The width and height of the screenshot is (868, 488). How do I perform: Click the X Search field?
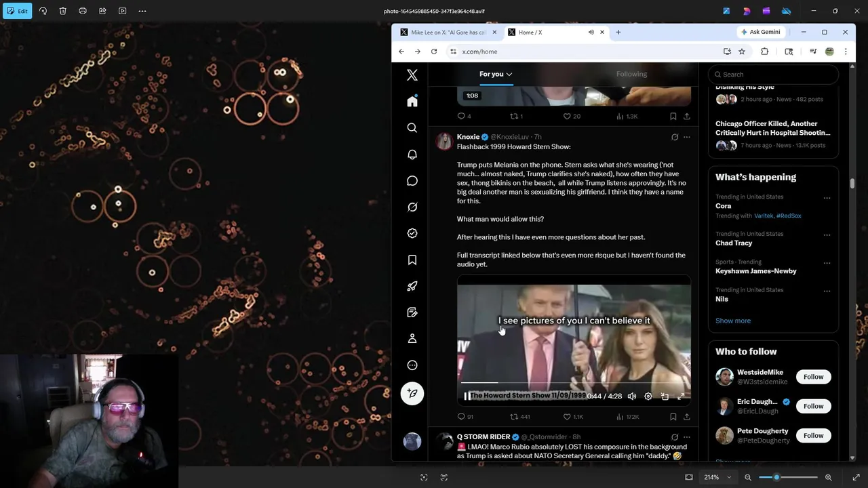point(773,75)
